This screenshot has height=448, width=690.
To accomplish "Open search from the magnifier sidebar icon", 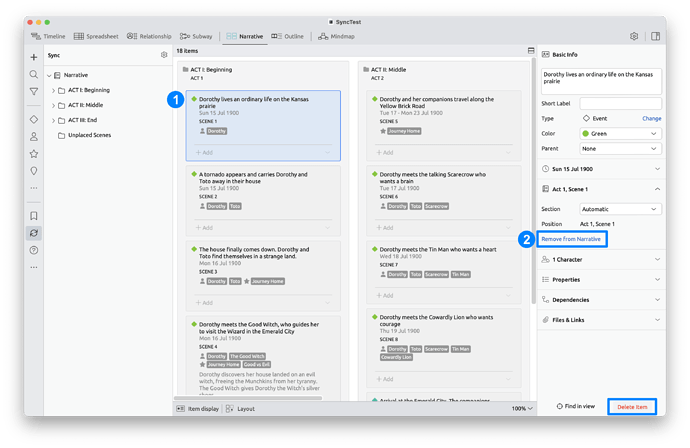I will click(x=34, y=75).
